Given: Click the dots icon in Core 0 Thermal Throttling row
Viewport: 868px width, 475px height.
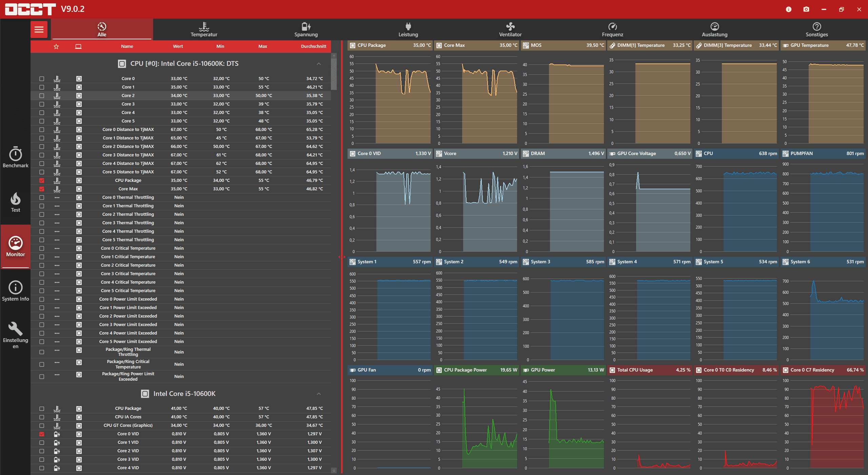Looking at the screenshot, I should (x=57, y=197).
